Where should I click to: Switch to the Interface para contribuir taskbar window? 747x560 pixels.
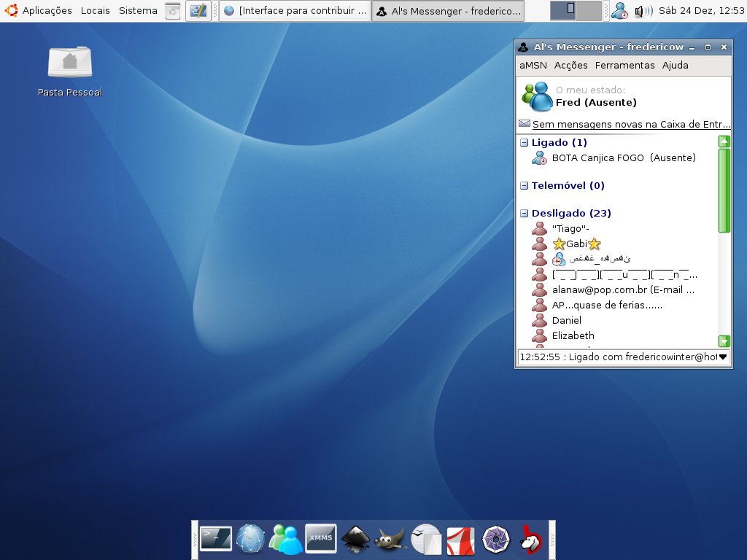pyautogui.click(x=295, y=10)
